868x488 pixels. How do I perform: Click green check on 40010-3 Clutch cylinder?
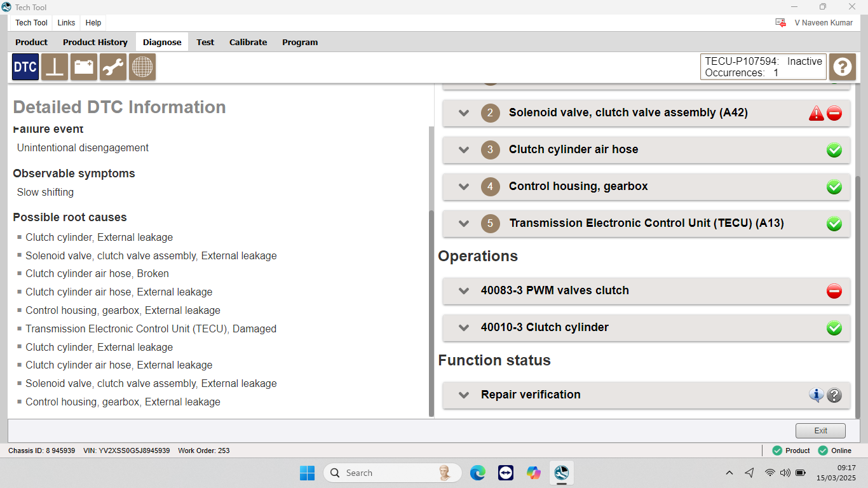(x=834, y=329)
